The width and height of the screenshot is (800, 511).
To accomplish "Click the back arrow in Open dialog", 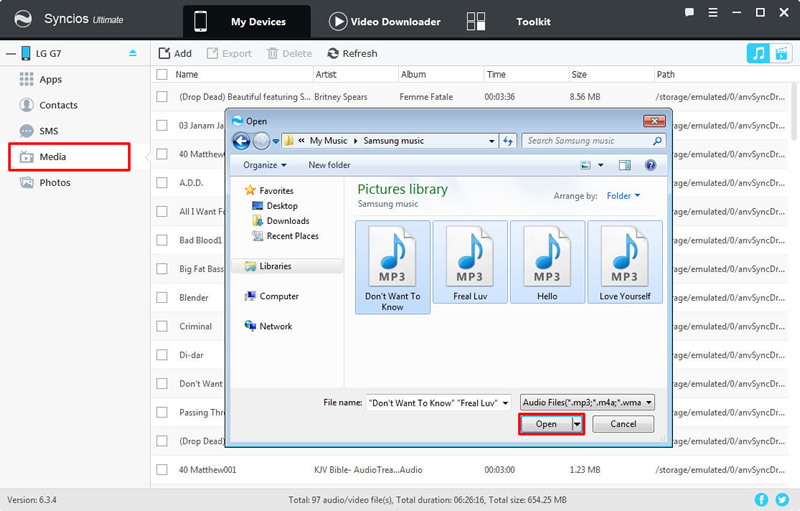I will tap(241, 141).
